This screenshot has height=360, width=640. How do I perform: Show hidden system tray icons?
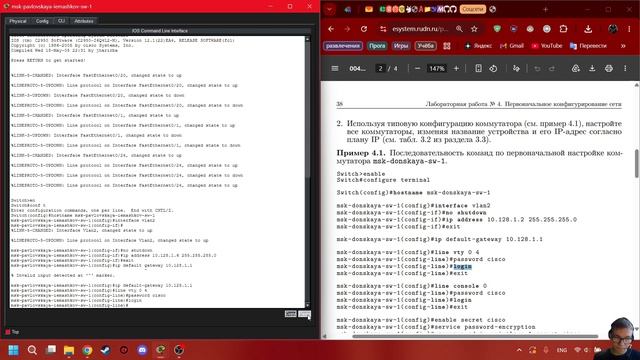(x=519, y=350)
